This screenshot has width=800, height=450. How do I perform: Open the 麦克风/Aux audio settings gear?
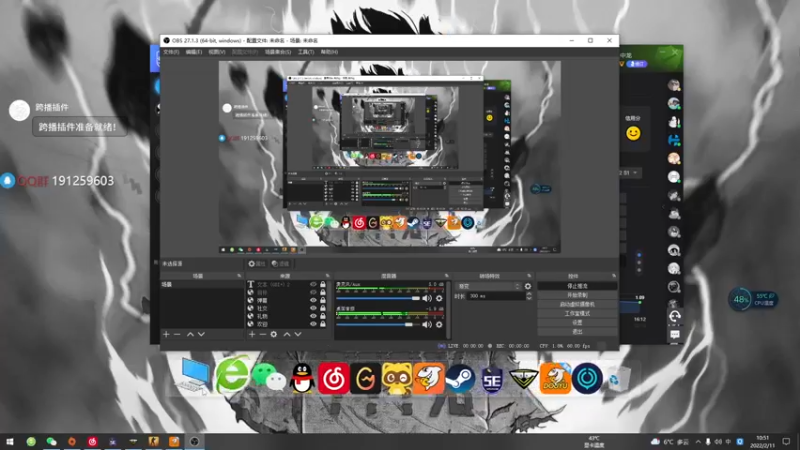(x=439, y=298)
